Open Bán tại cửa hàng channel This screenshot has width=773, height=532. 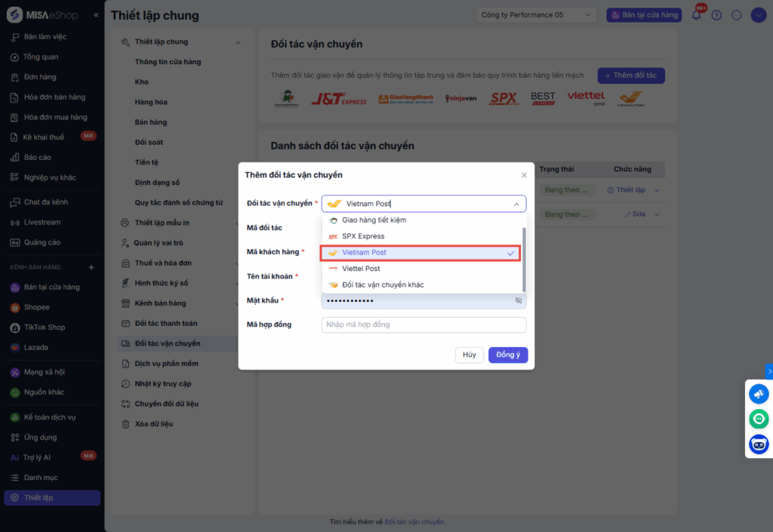(x=51, y=288)
